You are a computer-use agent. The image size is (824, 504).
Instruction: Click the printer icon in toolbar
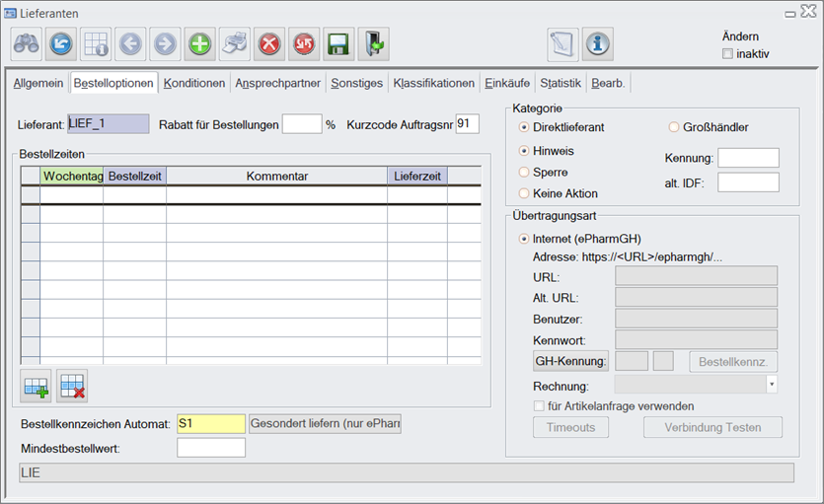tap(235, 44)
